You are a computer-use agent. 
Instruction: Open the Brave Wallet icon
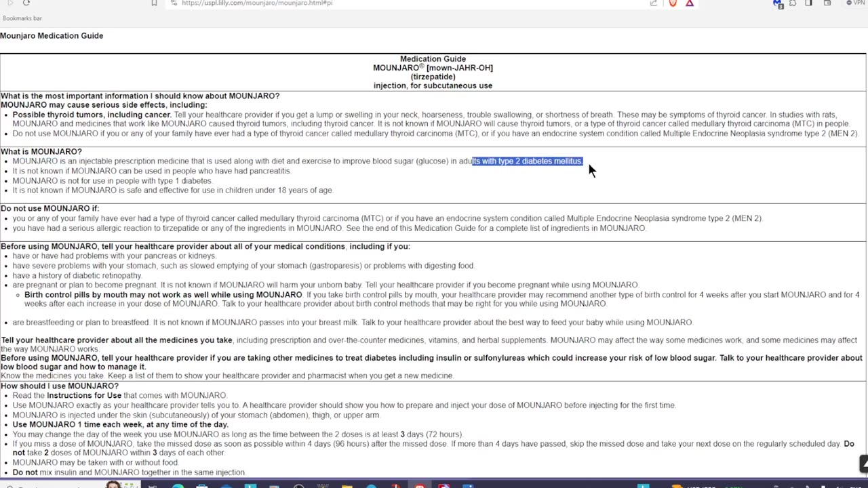pos(827,3)
